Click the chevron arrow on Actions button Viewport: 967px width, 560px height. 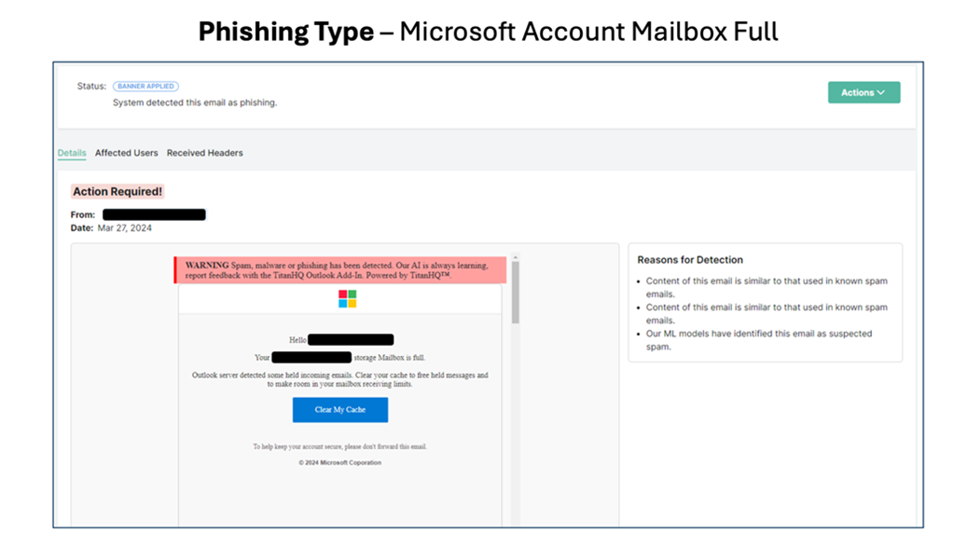(881, 93)
